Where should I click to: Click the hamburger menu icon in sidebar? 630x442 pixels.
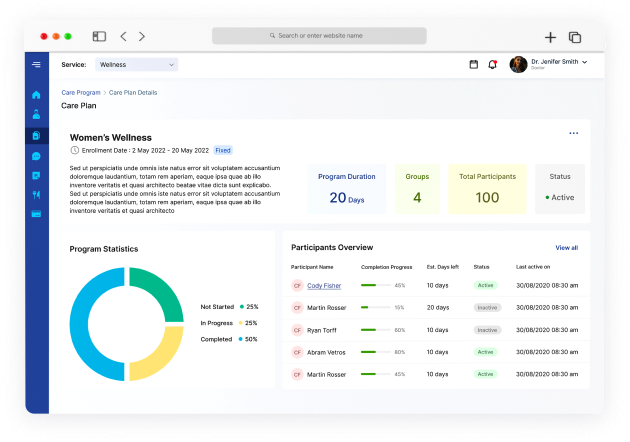[x=36, y=65]
